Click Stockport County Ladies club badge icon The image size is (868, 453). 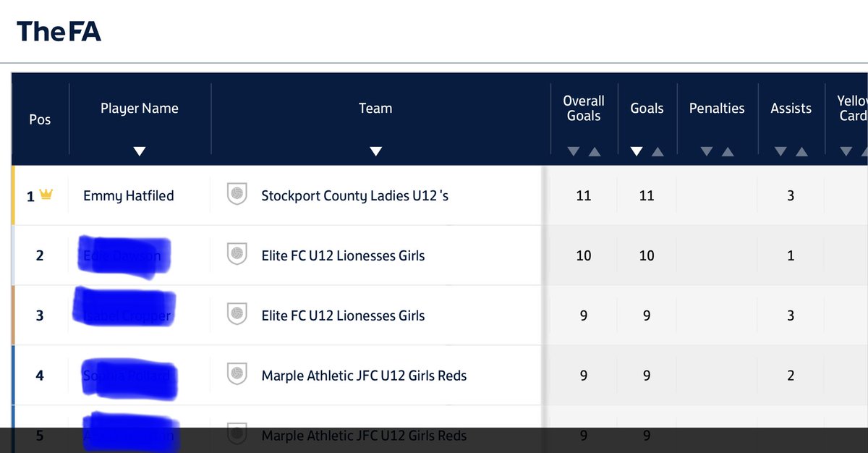coord(237,195)
